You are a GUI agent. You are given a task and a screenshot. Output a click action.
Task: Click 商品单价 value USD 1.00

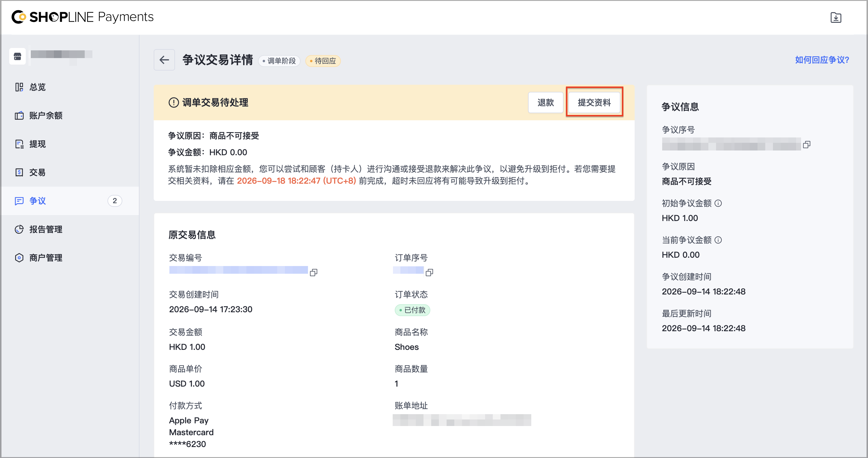tap(187, 384)
